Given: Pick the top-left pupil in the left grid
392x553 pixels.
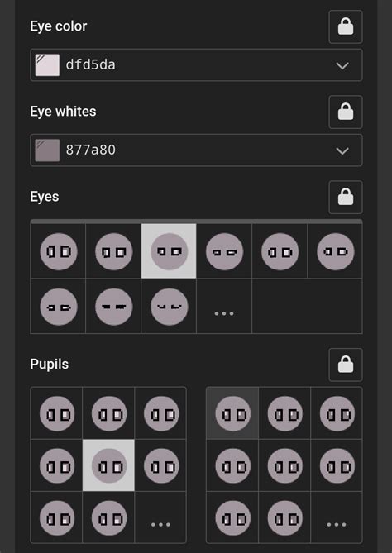Looking at the screenshot, I should [56, 413].
